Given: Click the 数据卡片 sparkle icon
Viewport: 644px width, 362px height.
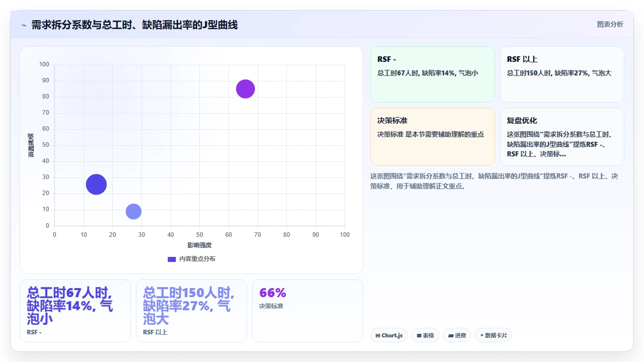Looking at the screenshot, I should 482,335.
